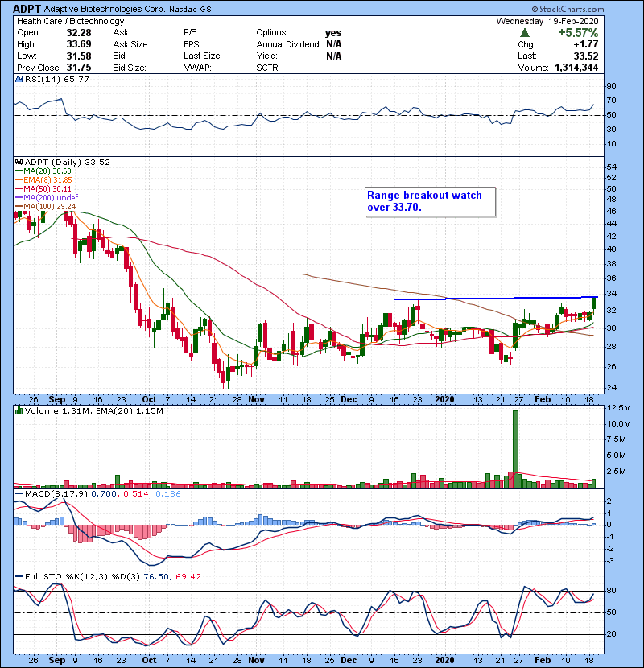Viewport: 644px width, 668px height.
Task: Click the VWAP label
Action: pyautogui.click(x=197, y=68)
